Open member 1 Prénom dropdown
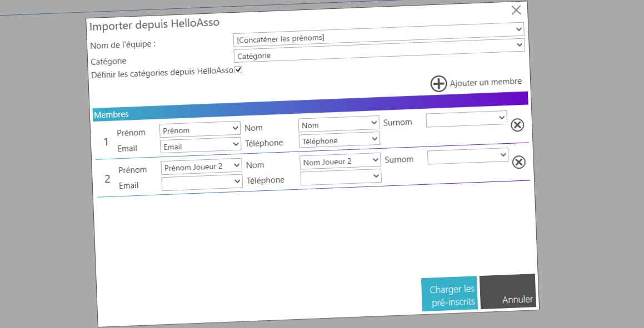Image resolution: width=644 pixels, height=328 pixels. pyautogui.click(x=199, y=130)
